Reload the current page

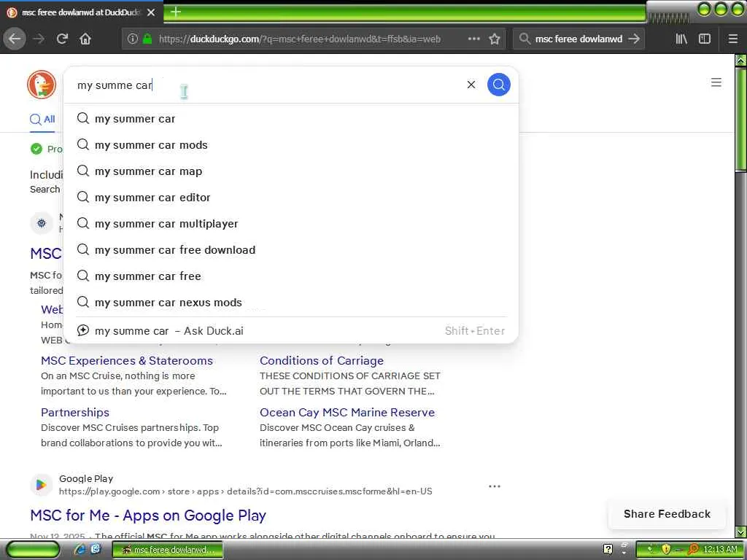pos(62,39)
